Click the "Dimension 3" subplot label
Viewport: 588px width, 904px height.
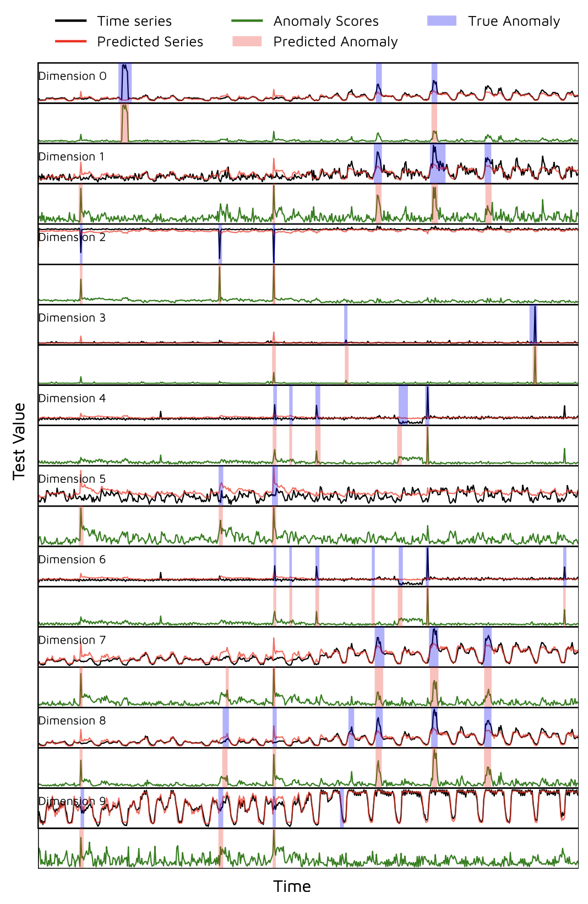tap(72, 318)
